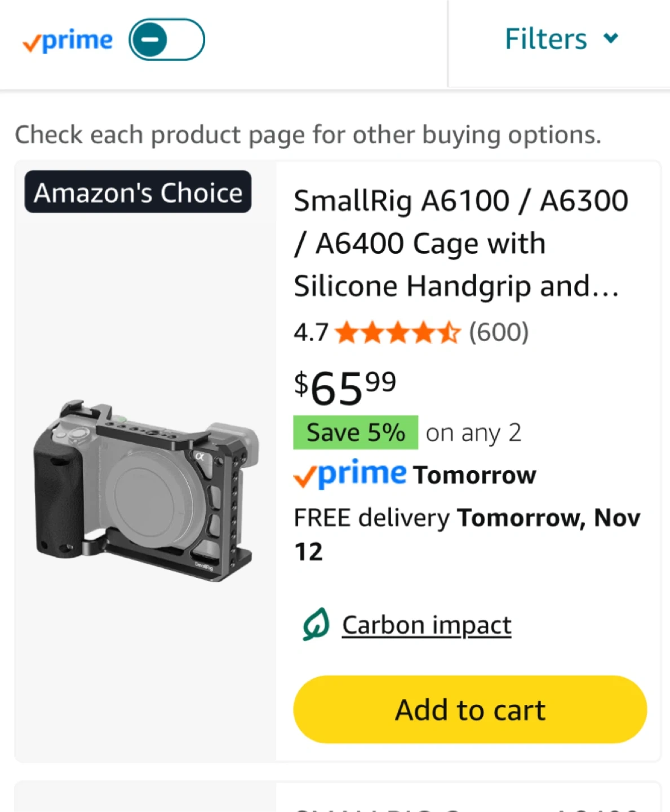
Task: View the 600 customer reviews
Action: coord(499,332)
